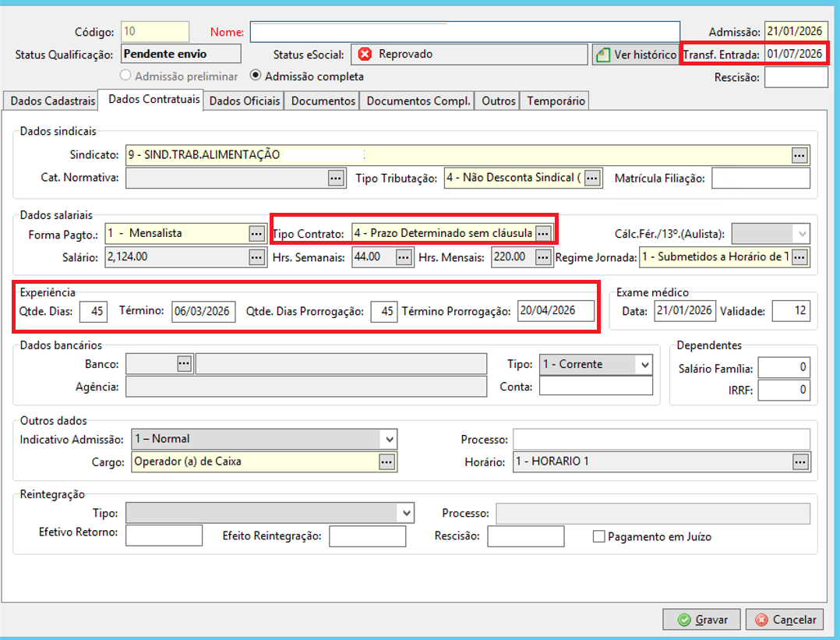Switch to the Outros tab
840x640 pixels.
pos(498,101)
